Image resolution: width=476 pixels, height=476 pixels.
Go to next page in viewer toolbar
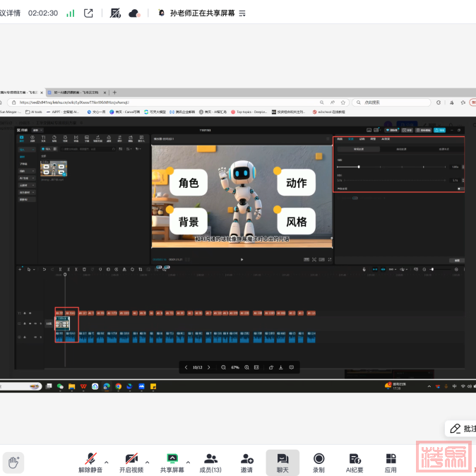[x=209, y=367]
